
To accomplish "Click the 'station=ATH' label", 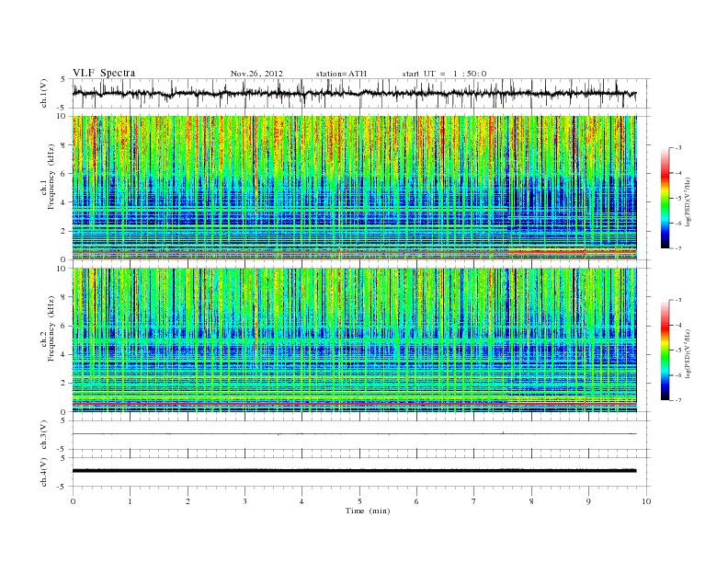I will [341, 74].
